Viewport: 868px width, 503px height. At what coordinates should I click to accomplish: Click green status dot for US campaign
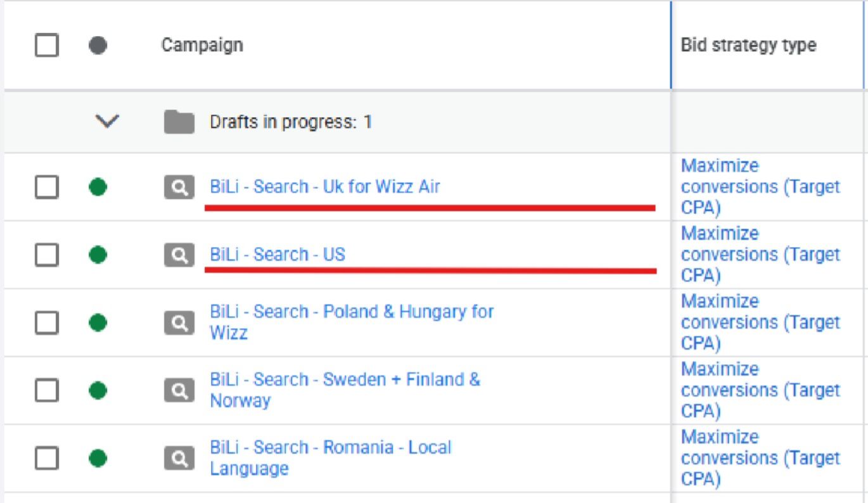(98, 255)
